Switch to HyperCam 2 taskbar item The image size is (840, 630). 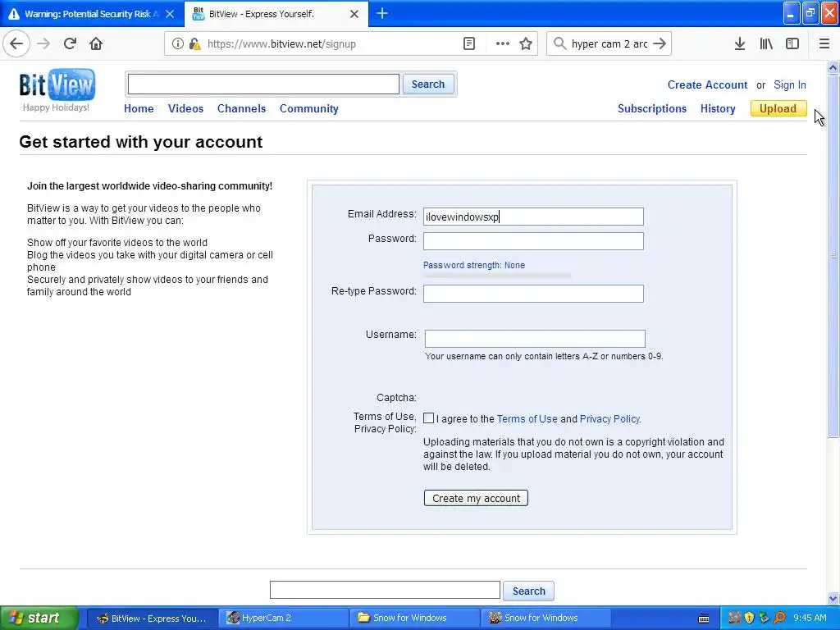coord(283,619)
